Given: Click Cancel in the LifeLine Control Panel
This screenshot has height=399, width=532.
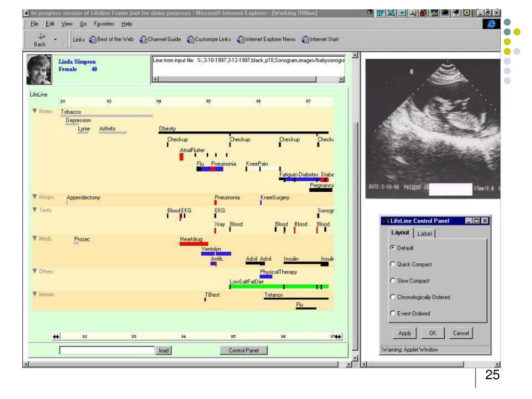Looking at the screenshot, I should pos(461,333).
